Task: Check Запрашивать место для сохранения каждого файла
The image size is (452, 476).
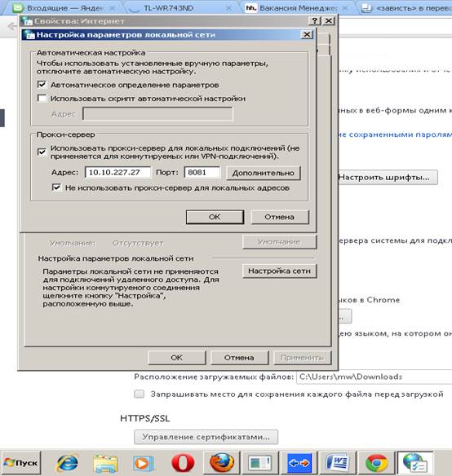Action: (140, 394)
